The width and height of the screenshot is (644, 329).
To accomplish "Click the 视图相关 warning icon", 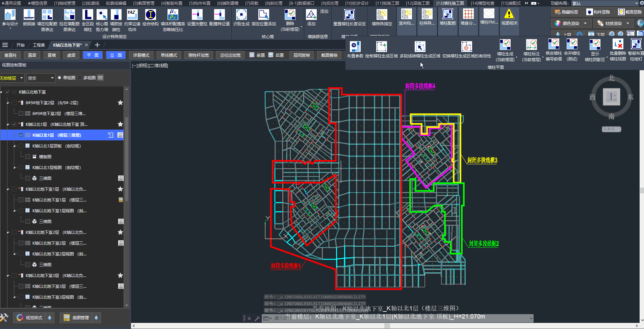I will tap(509, 14).
